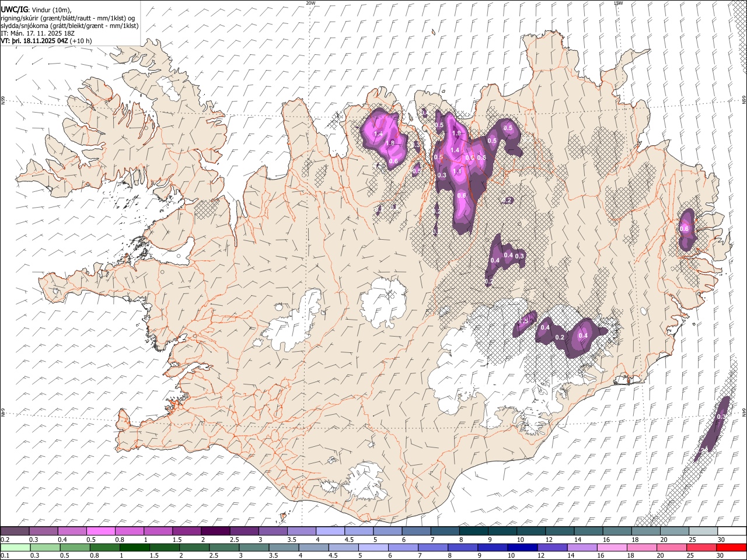747x560 pixels.
Task: Click the darkest purple 0.2 swatch in snow legend
Action: [15, 531]
